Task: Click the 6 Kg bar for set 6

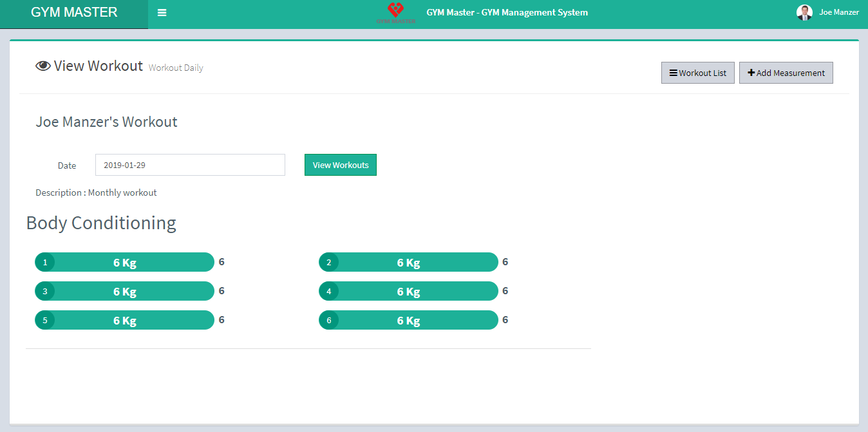Action: click(x=409, y=321)
